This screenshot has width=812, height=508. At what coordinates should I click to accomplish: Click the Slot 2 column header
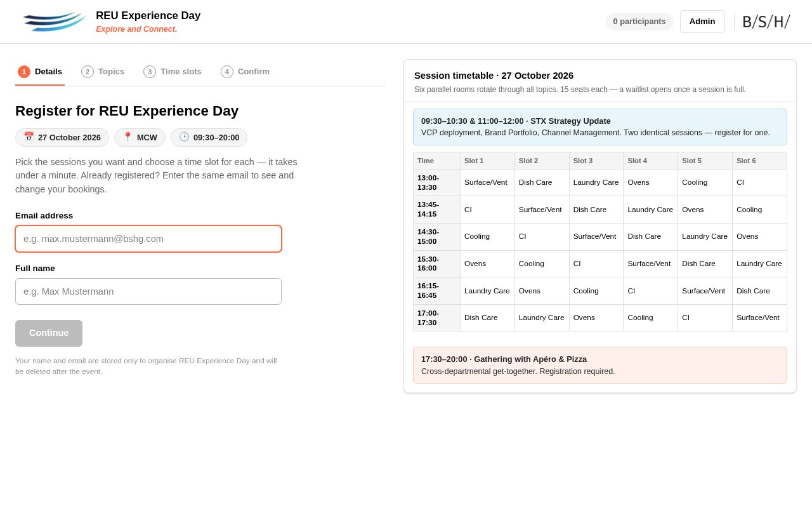click(x=542, y=161)
